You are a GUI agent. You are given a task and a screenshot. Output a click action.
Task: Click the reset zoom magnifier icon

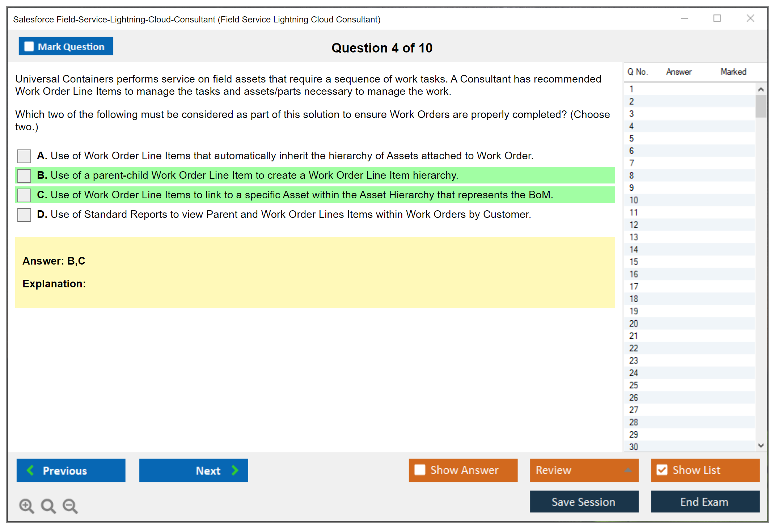48,506
